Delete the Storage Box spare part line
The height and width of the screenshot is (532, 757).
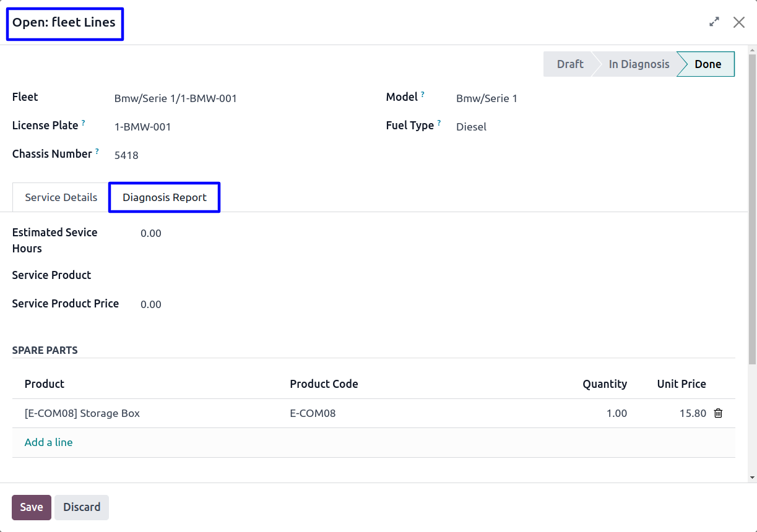pos(718,413)
